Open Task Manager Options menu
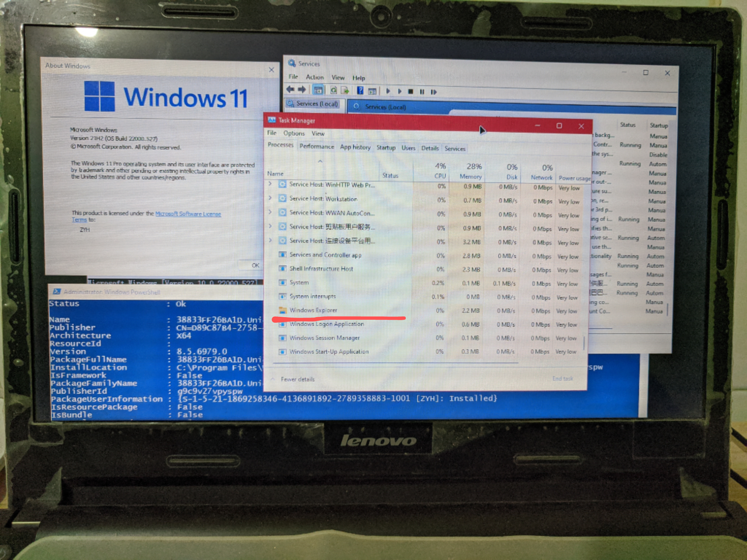Image resolution: width=747 pixels, height=560 pixels. pos(294,133)
